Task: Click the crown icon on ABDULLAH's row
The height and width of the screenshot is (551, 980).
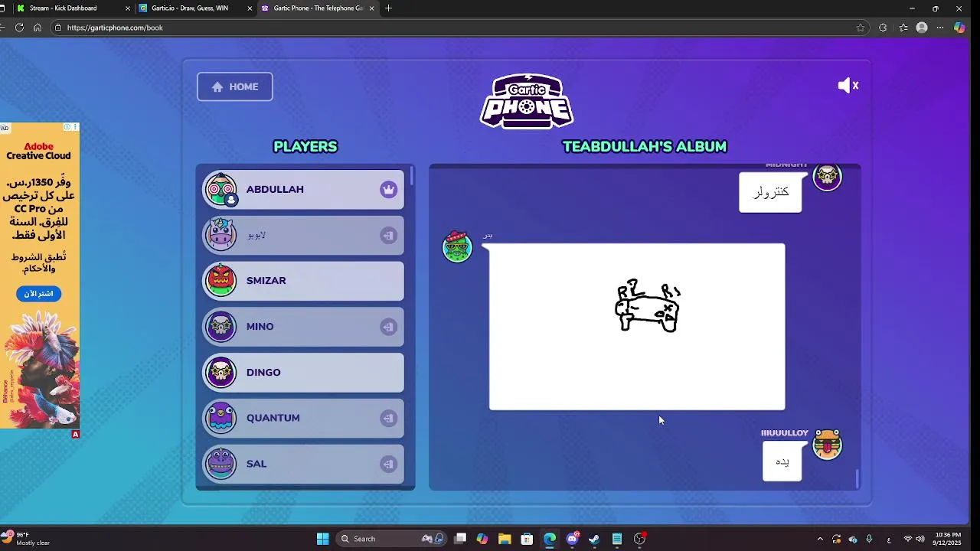Action: [x=389, y=189]
